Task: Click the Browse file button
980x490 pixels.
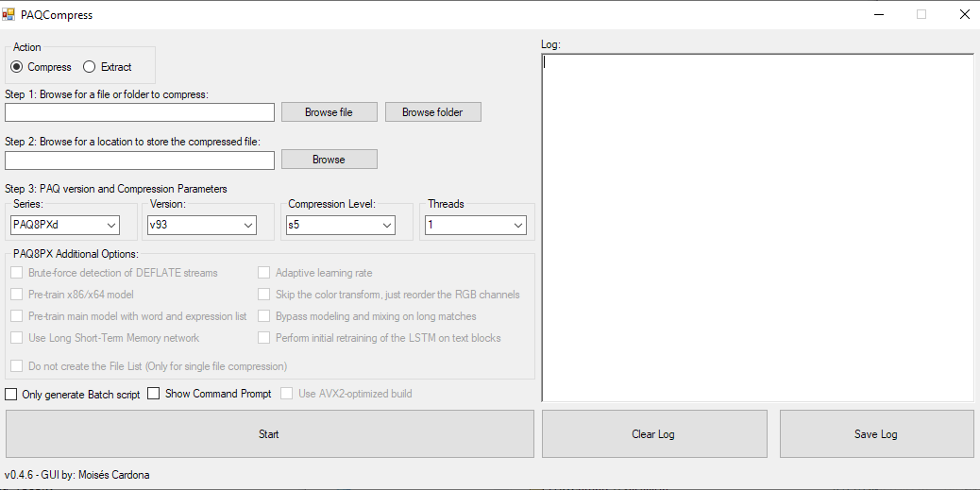Action: point(329,112)
